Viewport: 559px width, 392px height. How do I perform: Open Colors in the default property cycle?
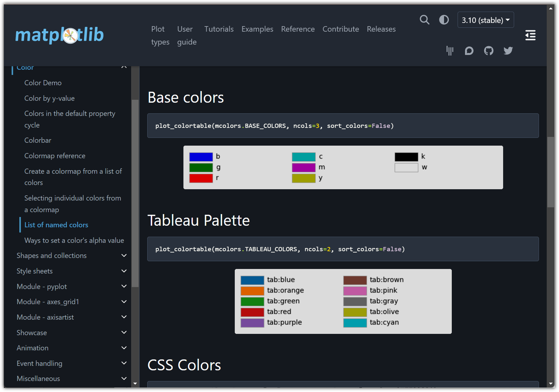click(70, 119)
